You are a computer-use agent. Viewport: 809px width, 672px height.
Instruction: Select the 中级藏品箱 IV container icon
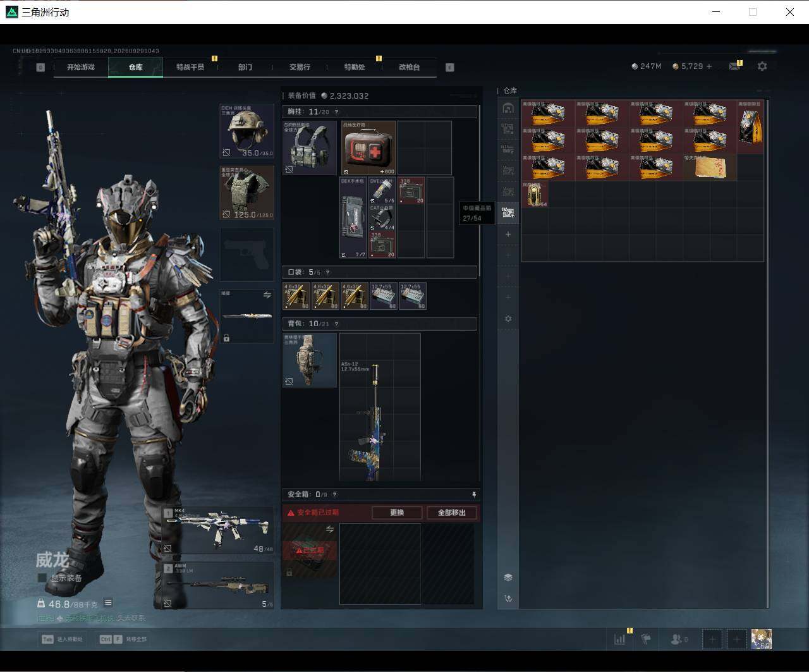tap(508, 213)
